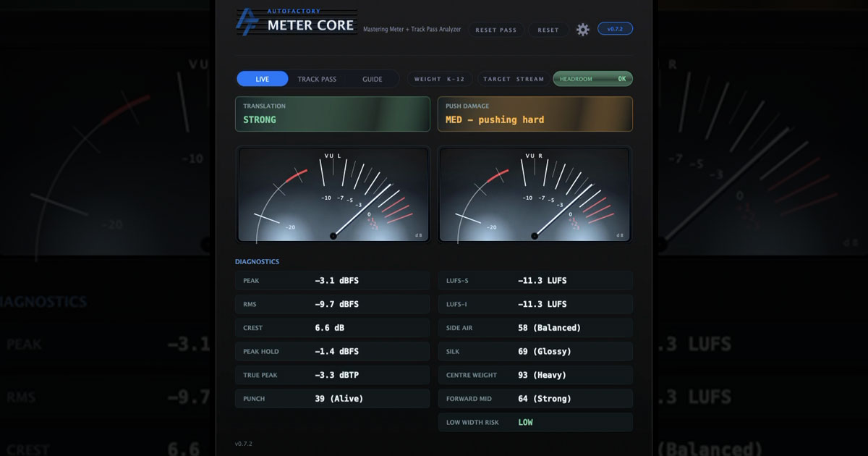
Task: Click the Mastering Meter + Track Pass Analyzer subtitle
Action: [x=412, y=30]
